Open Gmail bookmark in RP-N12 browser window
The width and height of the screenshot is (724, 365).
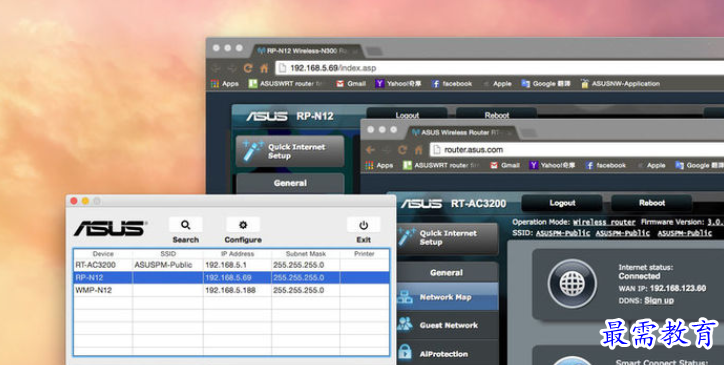(351, 84)
